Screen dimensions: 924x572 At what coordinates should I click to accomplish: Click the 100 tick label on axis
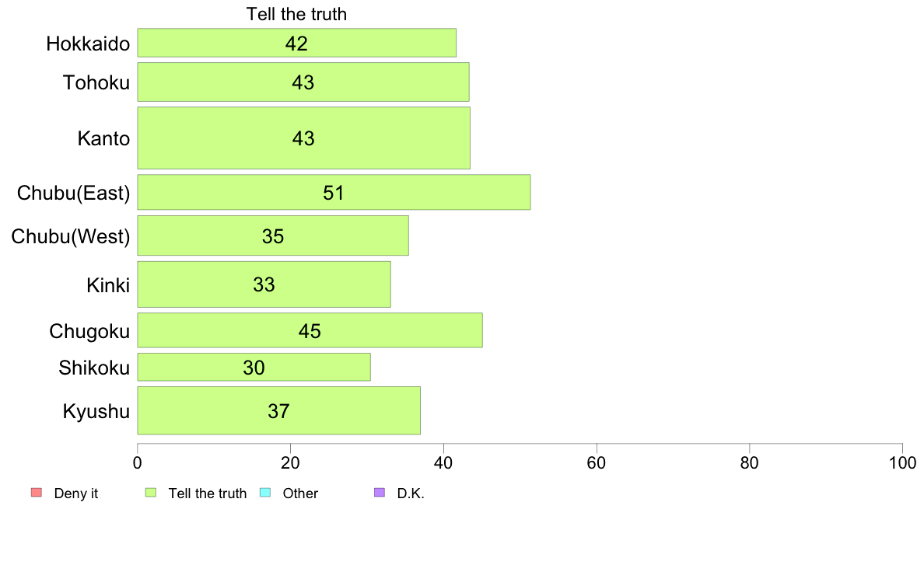tap(902, 463)
